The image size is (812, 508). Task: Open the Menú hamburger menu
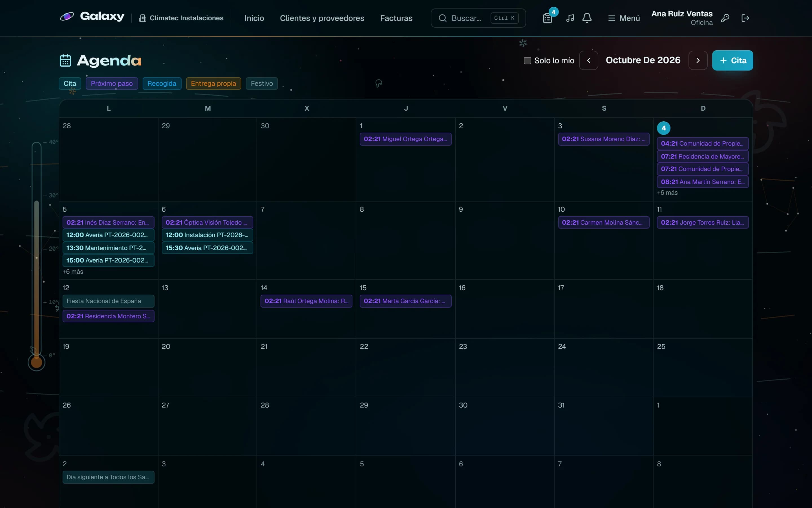click(x=624, y=18)
